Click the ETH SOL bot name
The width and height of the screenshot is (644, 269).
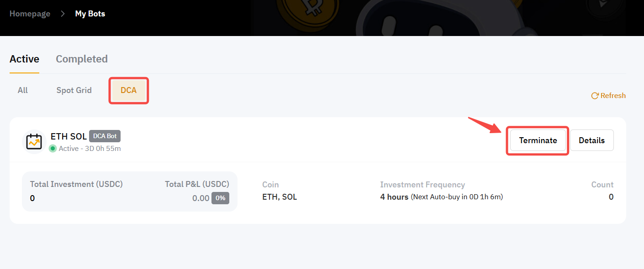(x=69, y=136)
